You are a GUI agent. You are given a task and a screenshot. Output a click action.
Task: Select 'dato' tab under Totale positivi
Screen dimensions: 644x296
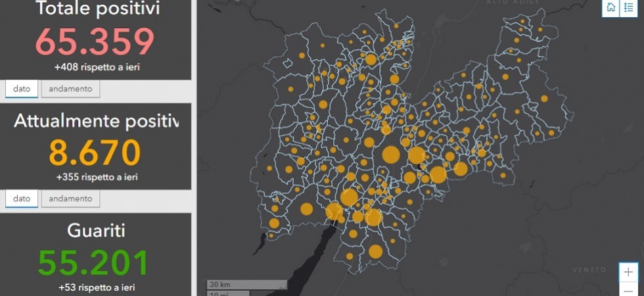coord(22,89)
